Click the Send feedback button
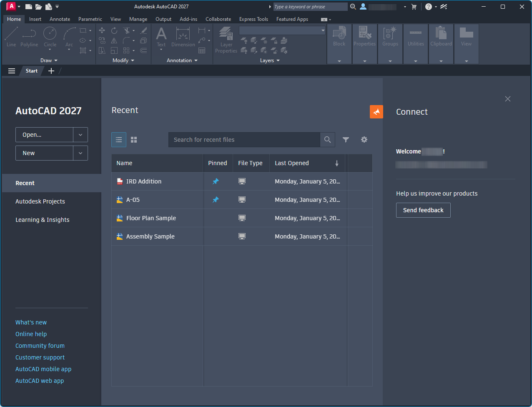 click(x=423, y=210)
